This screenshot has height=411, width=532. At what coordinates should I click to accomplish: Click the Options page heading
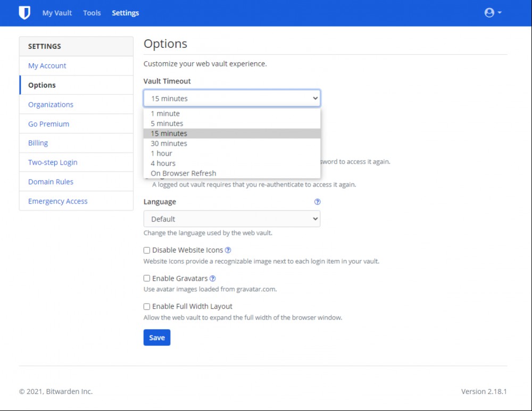(165, 44)
